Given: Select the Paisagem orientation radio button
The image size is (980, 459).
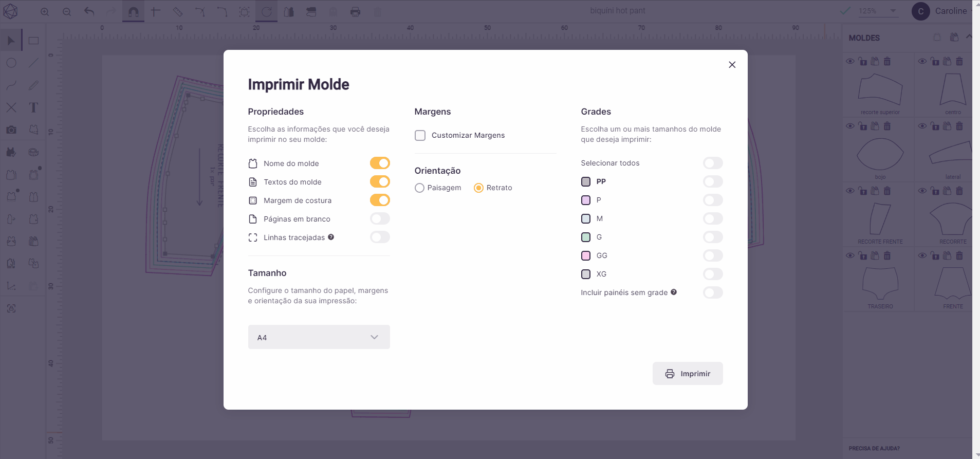Looking at the screenshot, I should coord(420,188).
